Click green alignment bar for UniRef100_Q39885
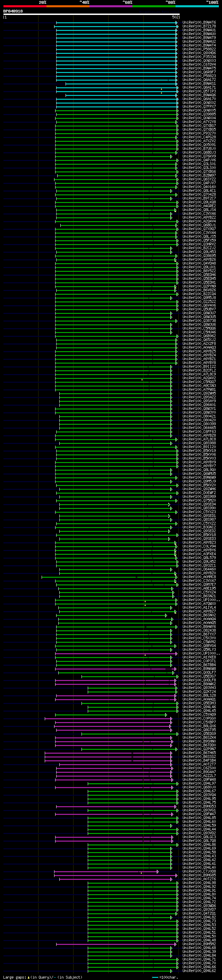222x980 pixels. 117,114
